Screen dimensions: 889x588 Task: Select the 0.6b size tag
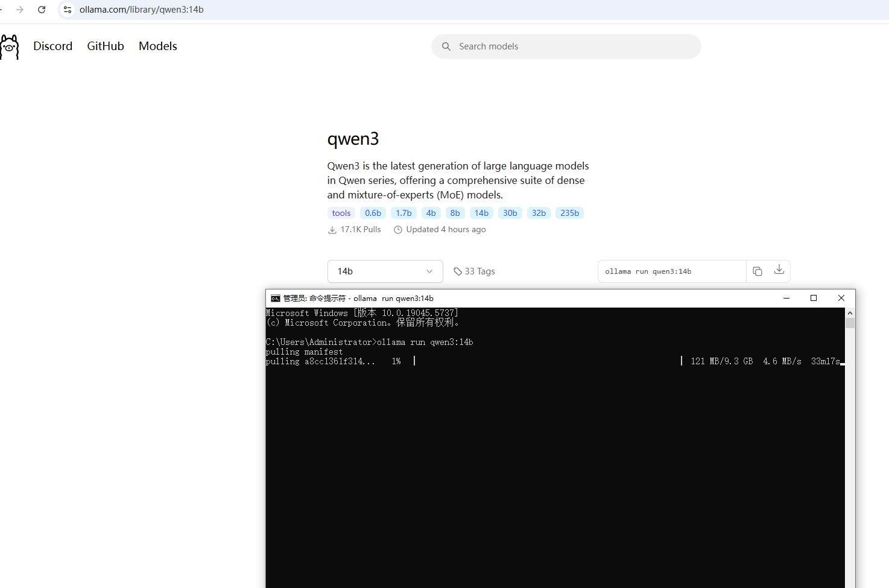point(373,213)
